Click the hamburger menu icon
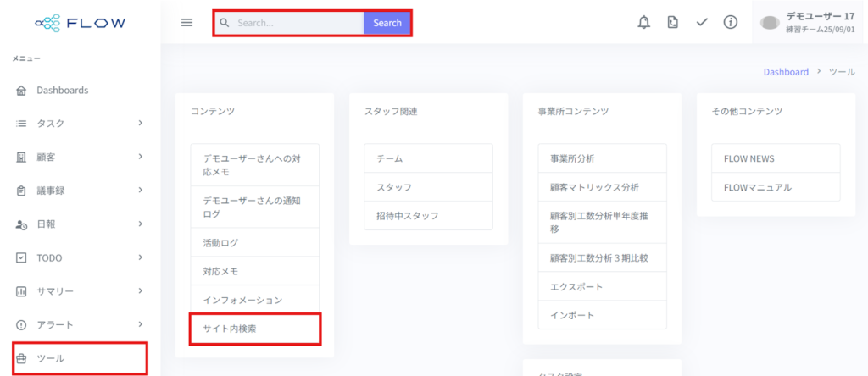The height and width of the screenshot is (376, 868). [x=187, y=23]
